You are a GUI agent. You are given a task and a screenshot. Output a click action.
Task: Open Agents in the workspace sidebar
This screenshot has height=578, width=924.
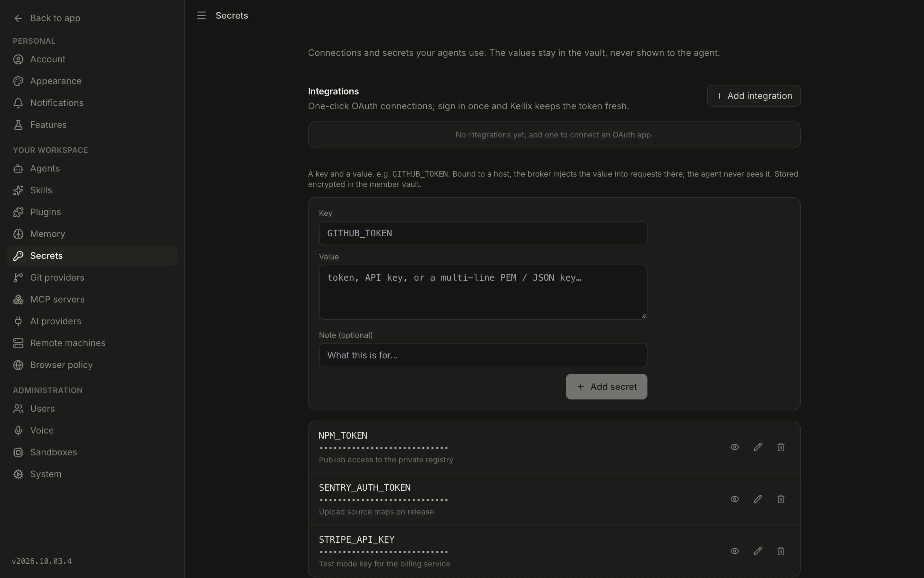pyautogui.click(x=92, y=168)
